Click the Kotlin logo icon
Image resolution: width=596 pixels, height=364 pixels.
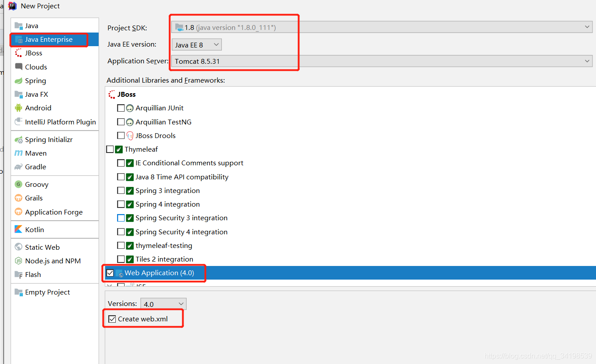click(18, 229)
